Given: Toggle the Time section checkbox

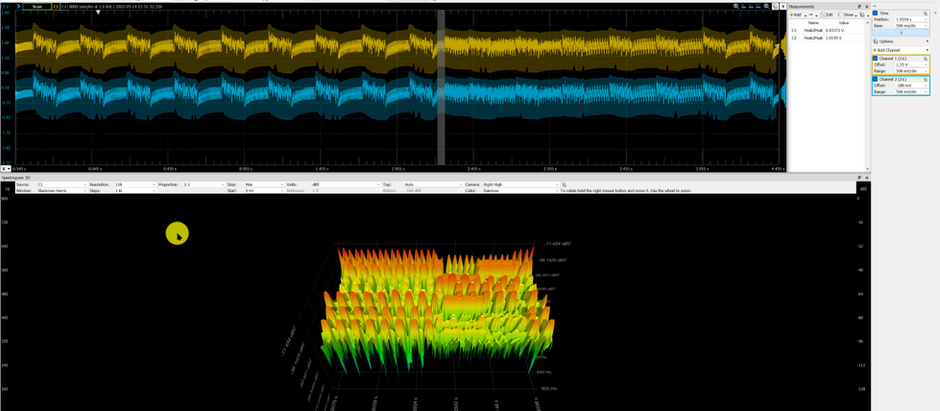Looking at the screenshot, I should pyautogui.click(x=875, y=13).
